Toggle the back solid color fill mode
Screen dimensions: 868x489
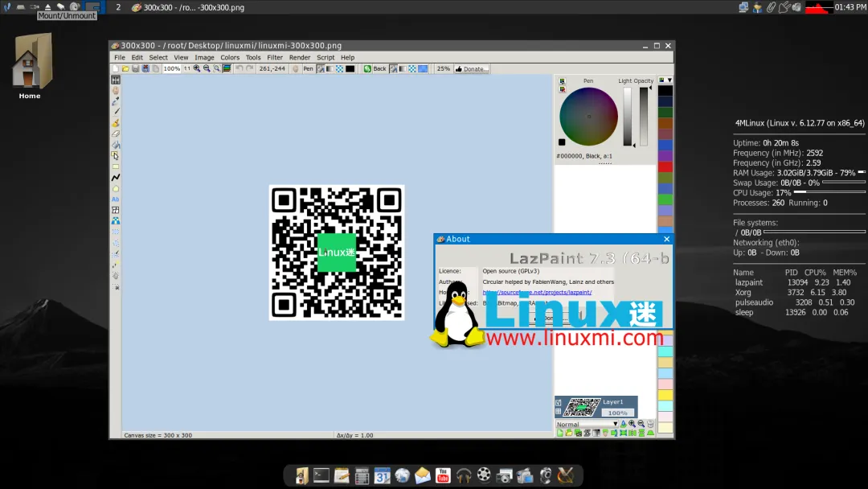coord(394,68)
